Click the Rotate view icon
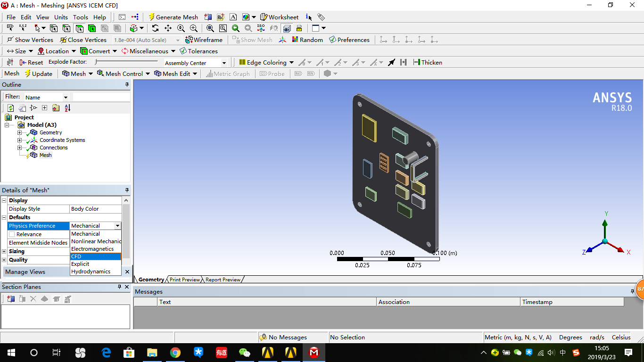This screenshot has width=644, height=362. click(x=155, y=28)
